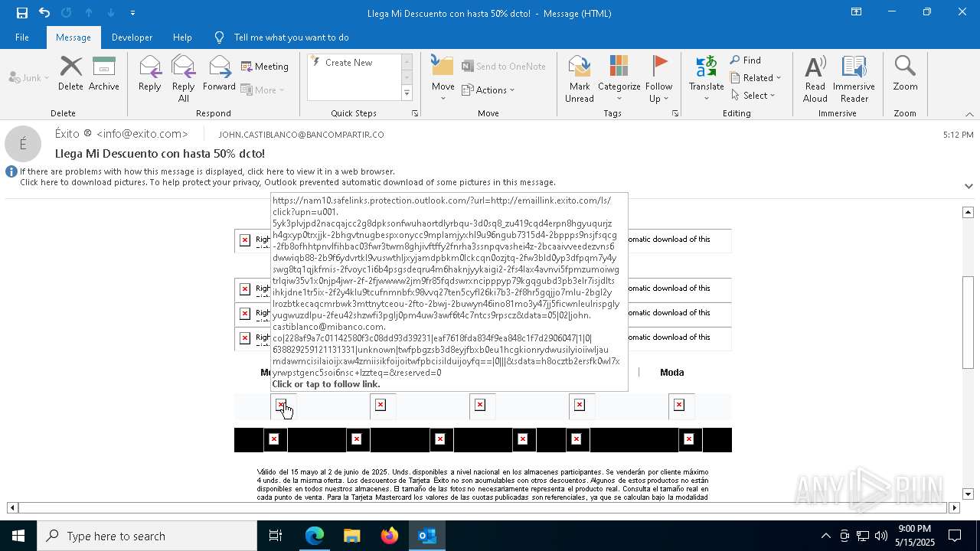Viewport: 980px width, 551px height.
Task: Forward this email
Action: (x=220, y=73)
